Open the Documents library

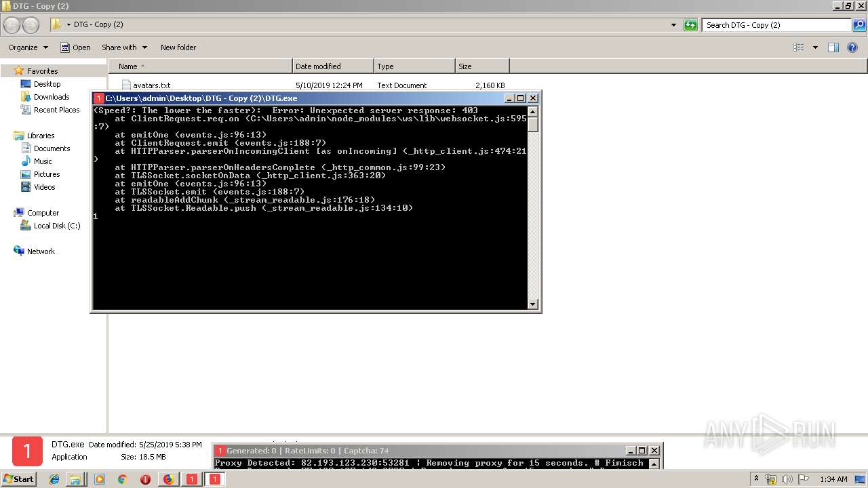coord(52,148)
